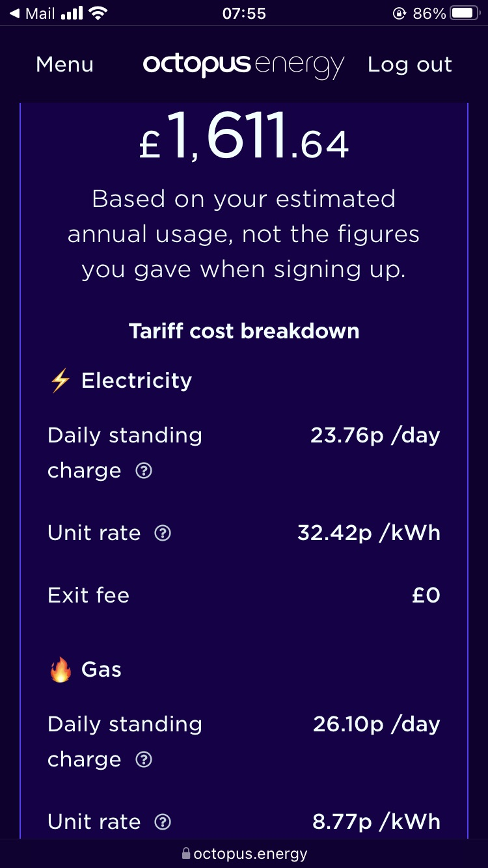The height and width of the screenshot is (868, 488).
Task: Tap the back arrow to Mail app
Action: (x=14, y=14)
